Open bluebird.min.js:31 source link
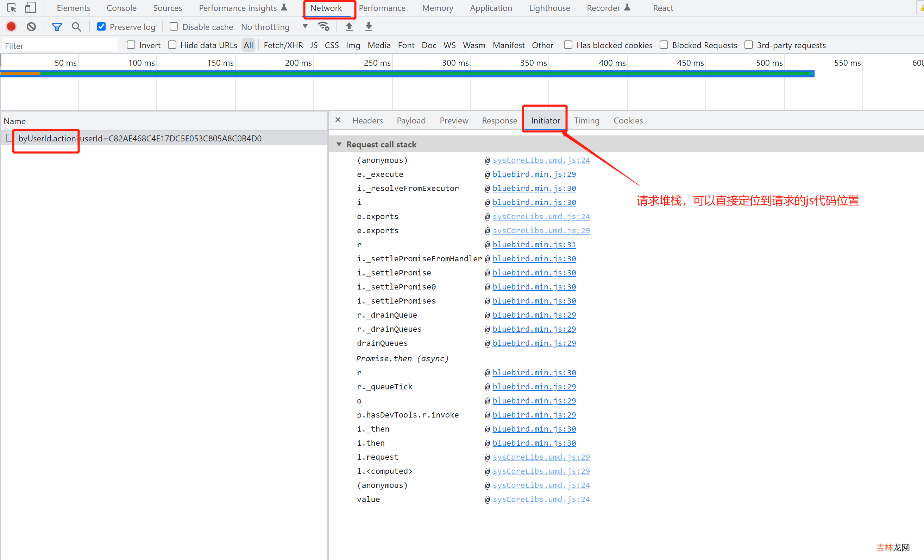The height and width of the screenshot is (560, 924). (x=534, y=245)
